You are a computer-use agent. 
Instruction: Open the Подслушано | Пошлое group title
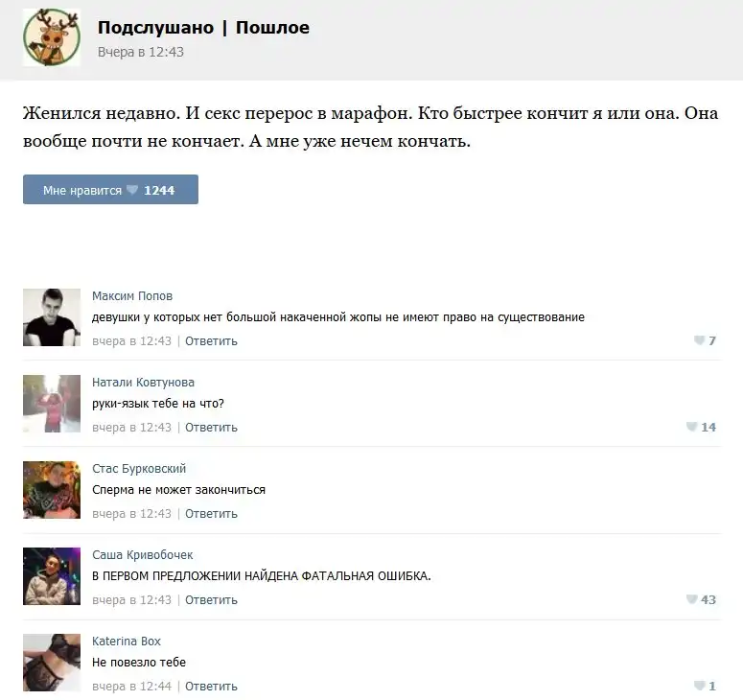click(x=203, y=28)
